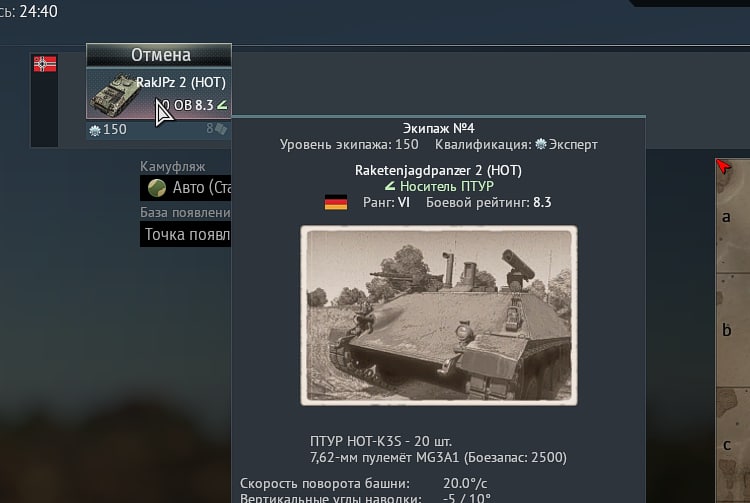Click map grid row label b
This screenshot has height=503, width=750.
pos(726,330)
